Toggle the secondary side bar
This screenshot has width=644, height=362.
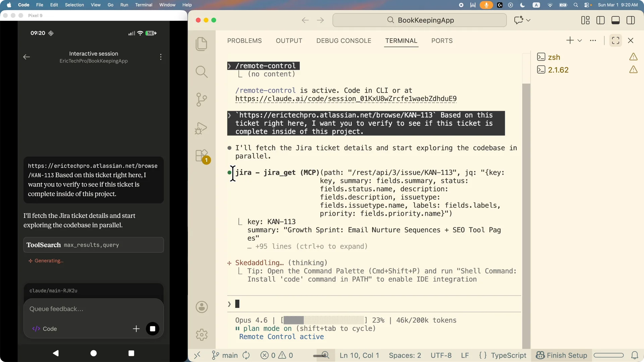click(631, 20)
